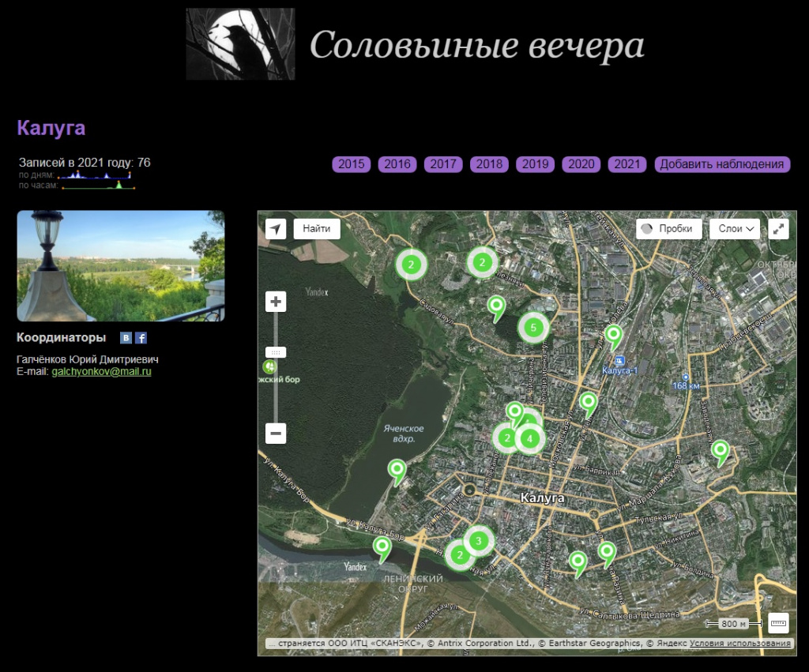Viewport: 809px width, 672px height.
Task: Zoom in with the plus icon
Action: [274, 301]
